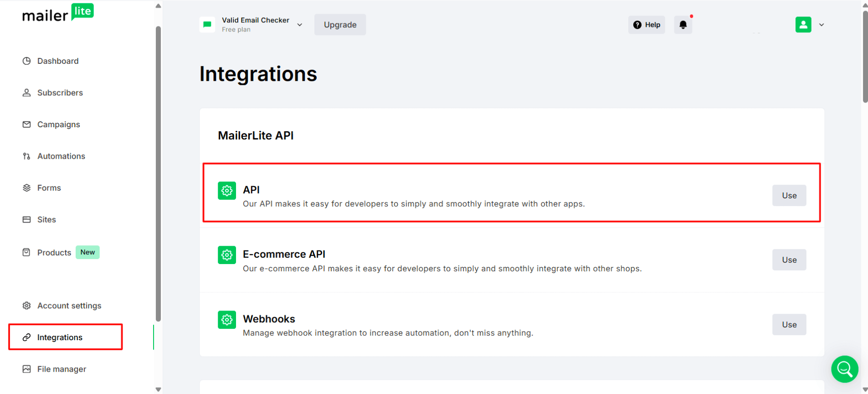
Task: Open Account settings
Action: pyautogui.click(x=69, y=306)
